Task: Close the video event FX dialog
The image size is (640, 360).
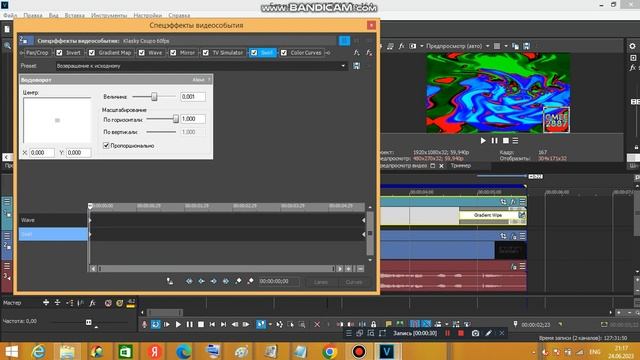Action: (x=371, y=25)
